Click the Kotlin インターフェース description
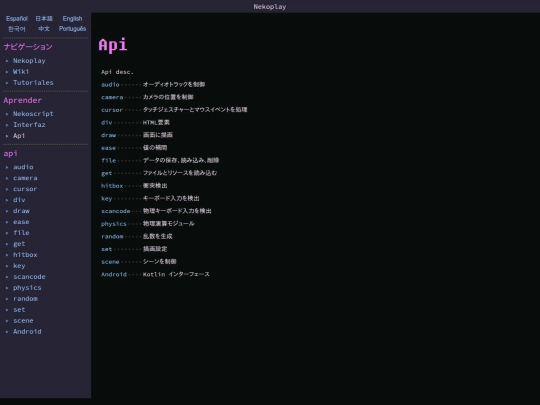The image size is (540, 405). pos(176,274)
